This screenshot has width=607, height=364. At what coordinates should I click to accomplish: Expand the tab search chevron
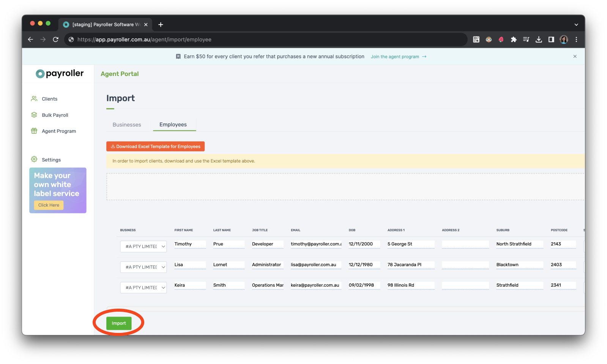point(576,25)
